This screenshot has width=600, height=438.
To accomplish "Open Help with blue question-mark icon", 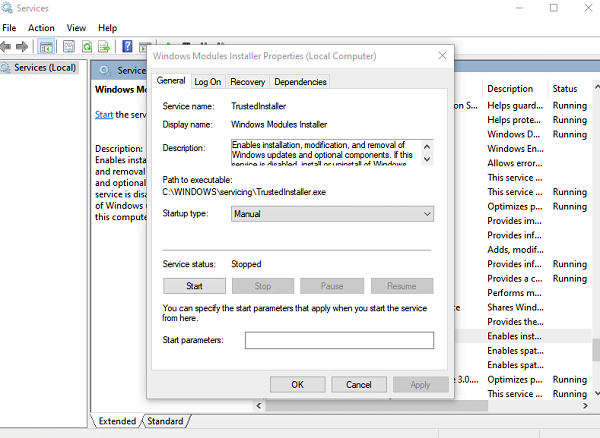I will click(x=127, y=47).
